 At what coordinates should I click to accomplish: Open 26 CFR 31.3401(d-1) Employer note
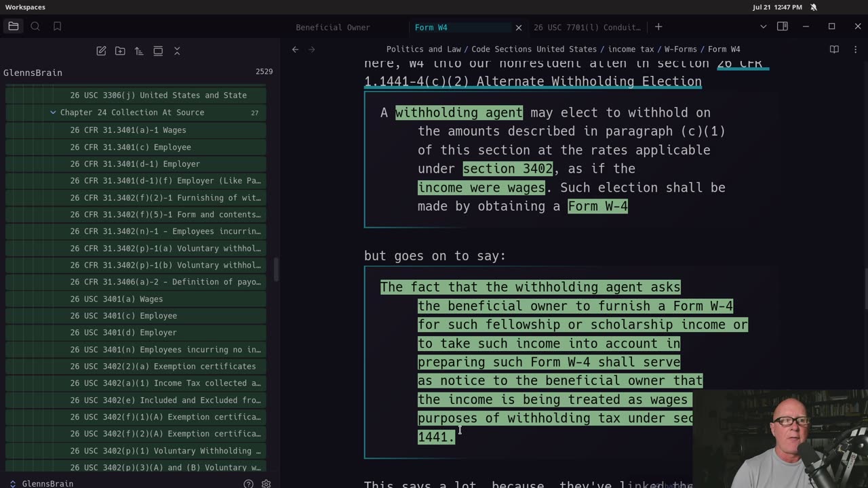pos(135,164)
